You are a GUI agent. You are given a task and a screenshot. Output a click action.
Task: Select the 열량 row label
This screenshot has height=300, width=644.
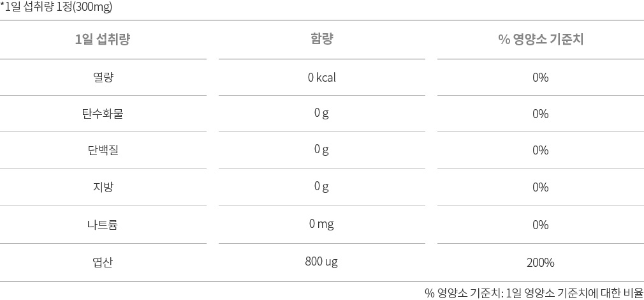point(103,77)
